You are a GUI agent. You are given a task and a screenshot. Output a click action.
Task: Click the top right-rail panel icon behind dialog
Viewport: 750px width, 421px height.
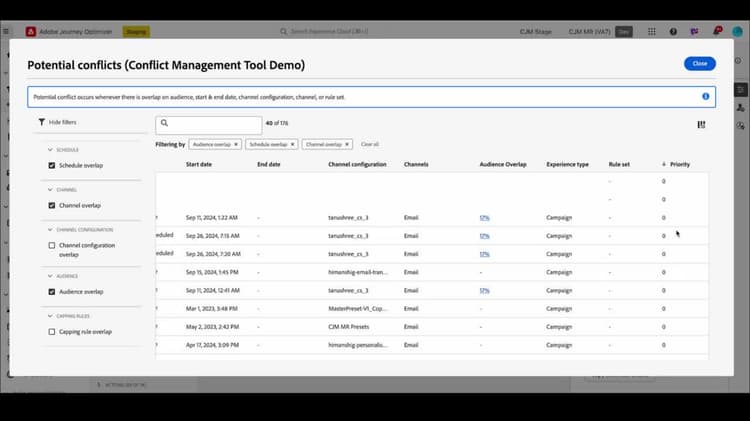click(x=740, y=89)
